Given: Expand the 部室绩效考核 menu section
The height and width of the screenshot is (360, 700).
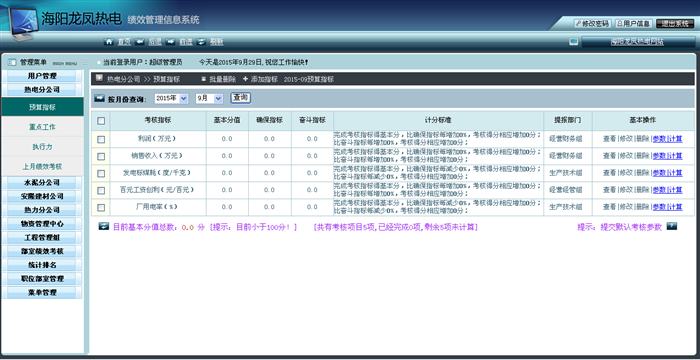Looking at the screenshot, I should click(x=42, y=251).
